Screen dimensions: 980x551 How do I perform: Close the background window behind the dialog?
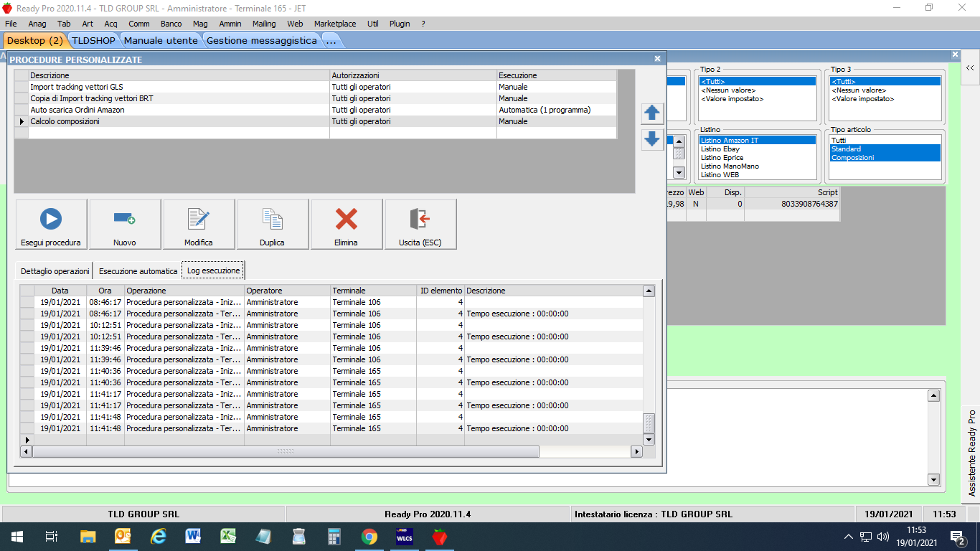(955, 55)
